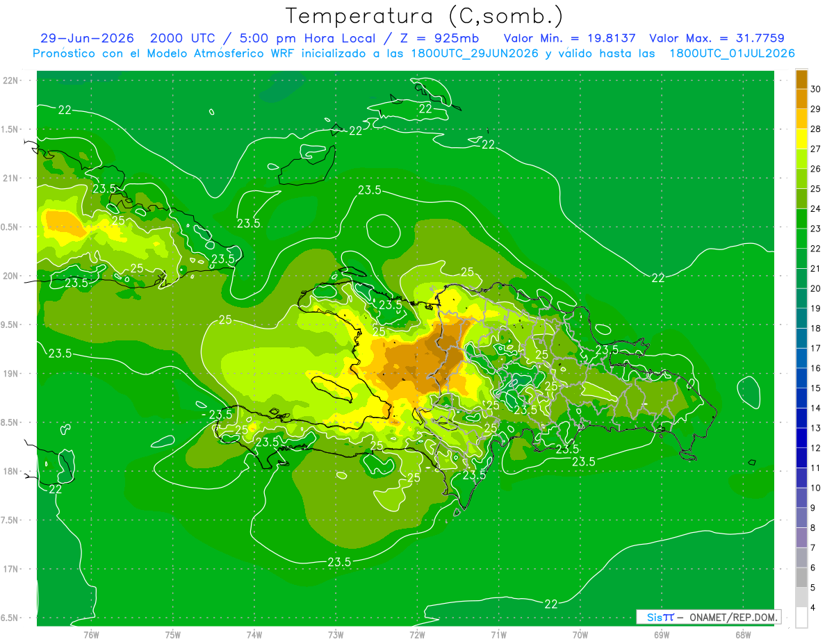
Task: Click the '2000 UTC' time text
Action: [183, 39]
